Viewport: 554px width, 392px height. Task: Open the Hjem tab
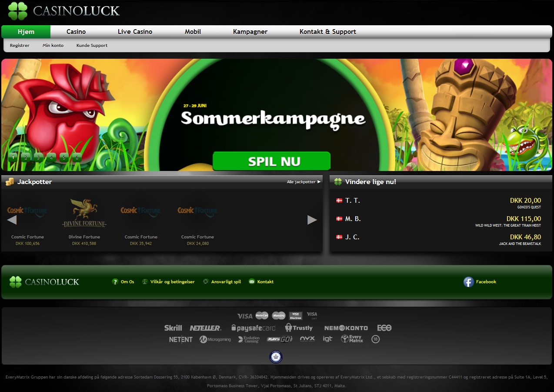(x=26, y=32)
